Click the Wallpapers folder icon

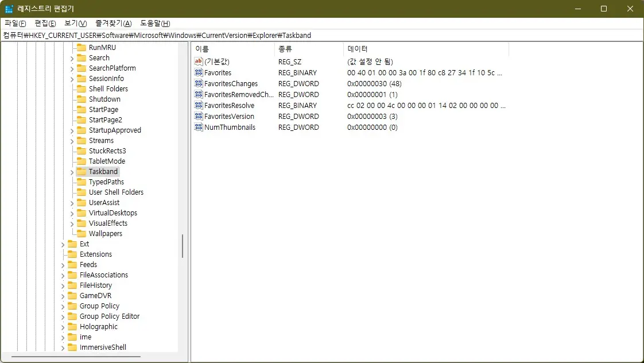82,234
